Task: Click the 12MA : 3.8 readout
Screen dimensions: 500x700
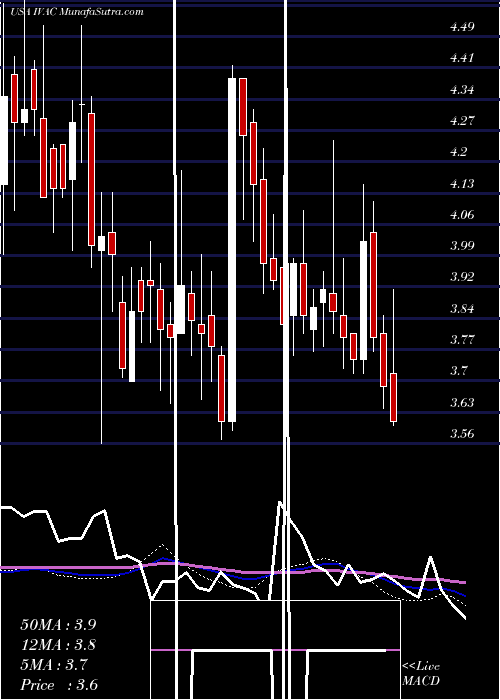Action: (x=58, y=645)
